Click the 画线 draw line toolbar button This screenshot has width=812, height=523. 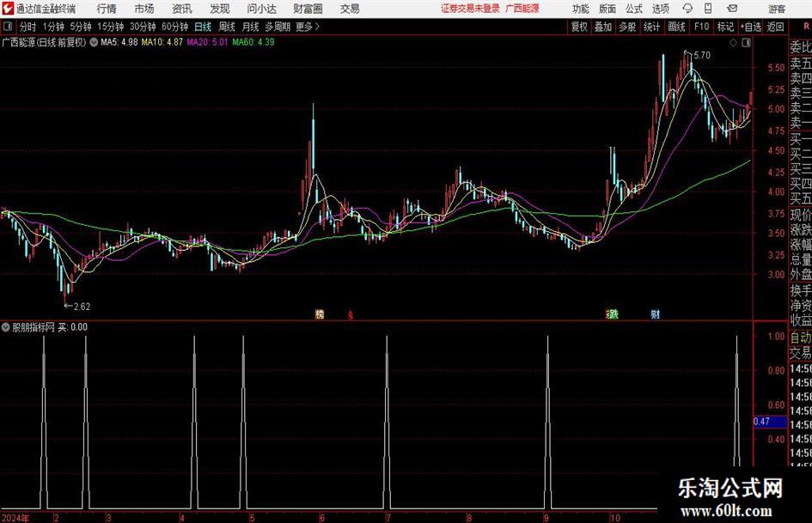676,27
